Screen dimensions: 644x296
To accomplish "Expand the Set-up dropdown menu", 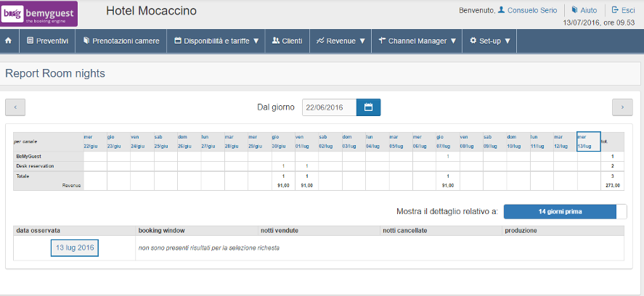I will pos(490,41).
